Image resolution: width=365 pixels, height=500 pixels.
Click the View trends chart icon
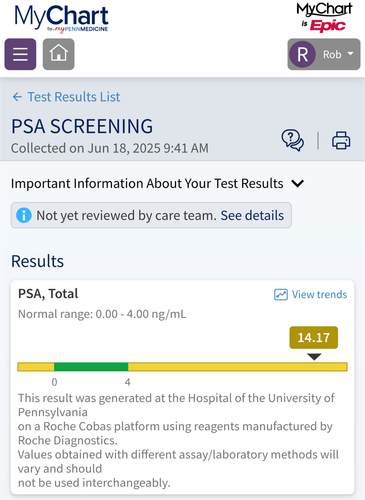point(281,295)
